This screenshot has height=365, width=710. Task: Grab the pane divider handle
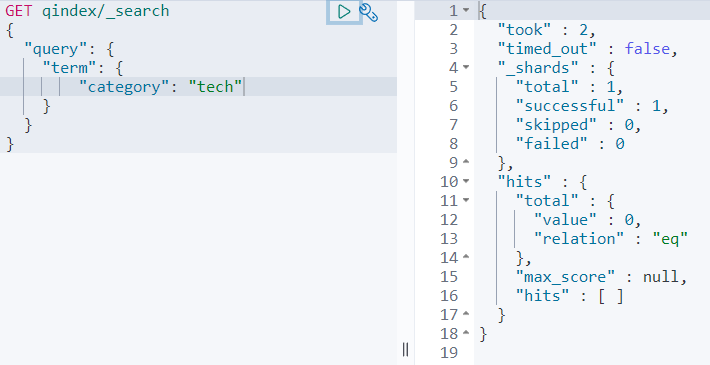pos(405,350)
